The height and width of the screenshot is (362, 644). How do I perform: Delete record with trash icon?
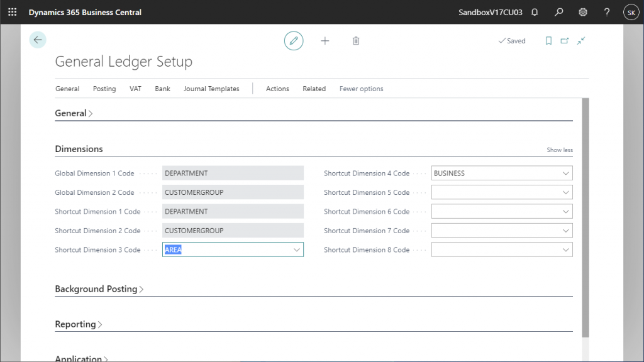tap(356, 41)
